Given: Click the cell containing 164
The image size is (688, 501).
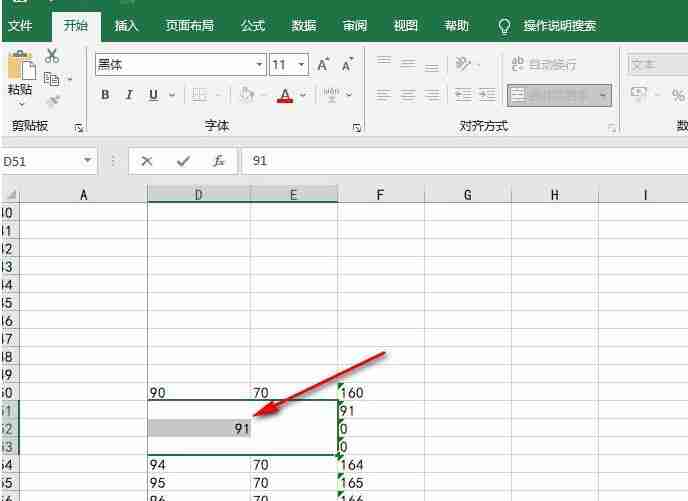Looking at the screenshot, I should coord(381,465).
